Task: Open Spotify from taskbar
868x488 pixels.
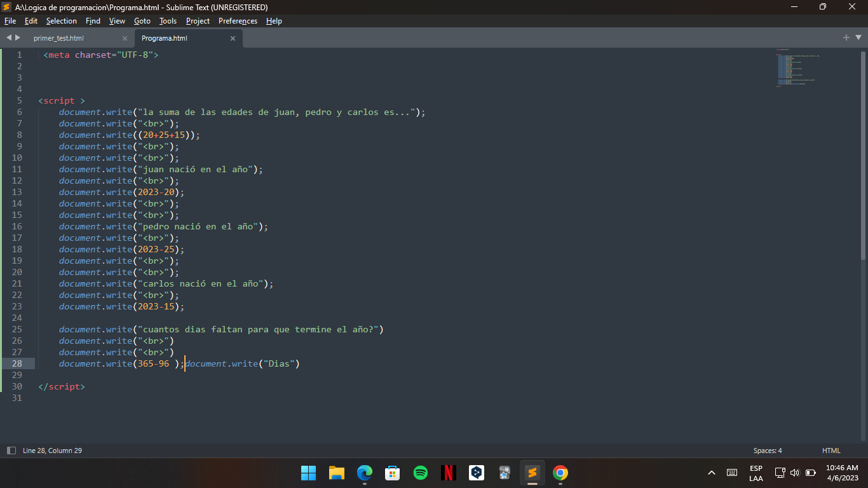Action: [x=421, y=473]
